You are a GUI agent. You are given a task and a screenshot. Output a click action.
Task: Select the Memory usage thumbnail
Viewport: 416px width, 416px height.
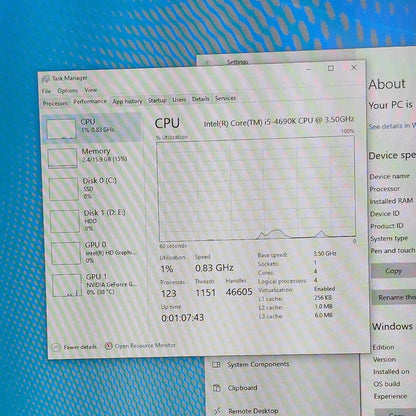click(62, 158)
